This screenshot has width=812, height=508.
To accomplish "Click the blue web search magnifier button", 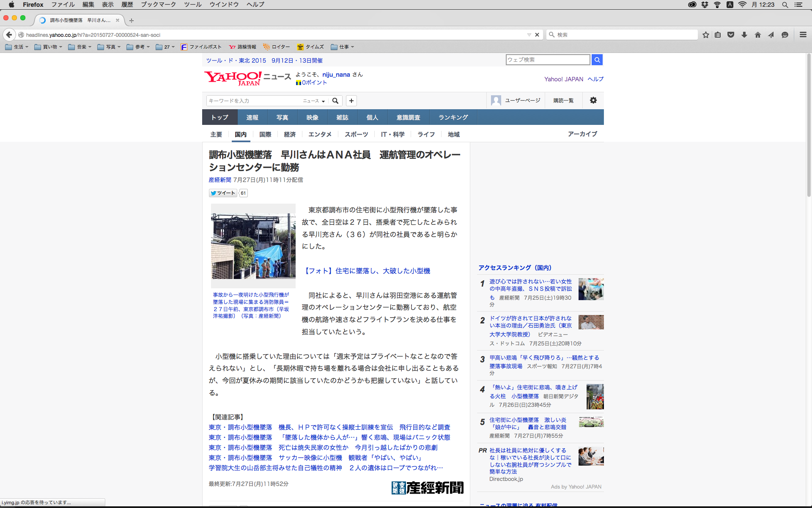I will pyautogui.click(x=597, y=60).
